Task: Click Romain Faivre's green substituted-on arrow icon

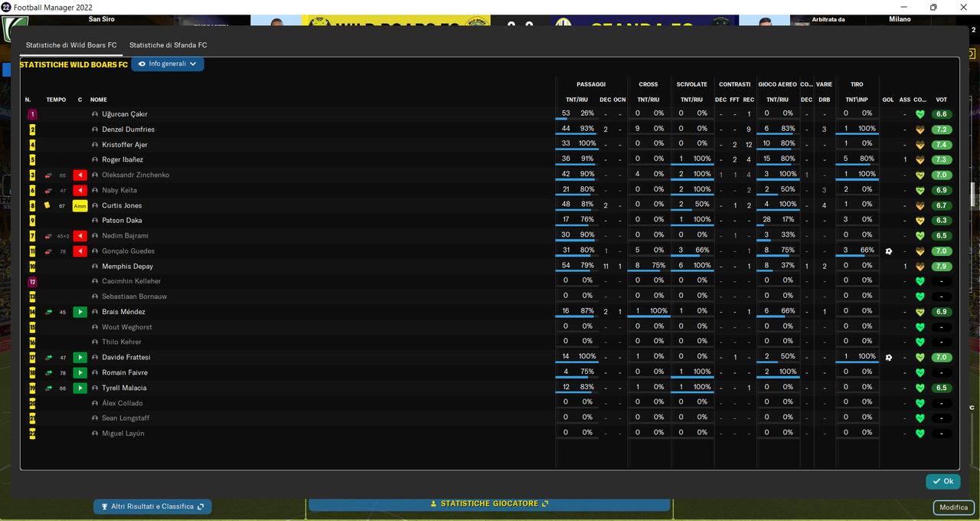Action: [x=80, y=373]
